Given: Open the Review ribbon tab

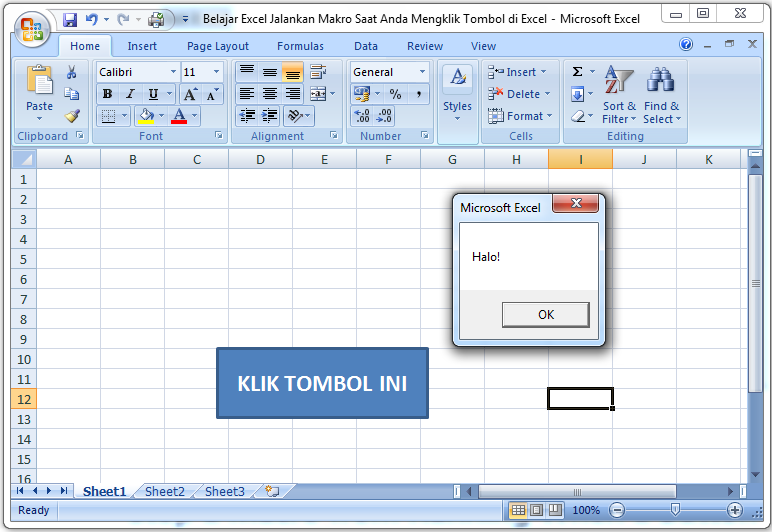Looking at the screenshot, I should [425, 46].
